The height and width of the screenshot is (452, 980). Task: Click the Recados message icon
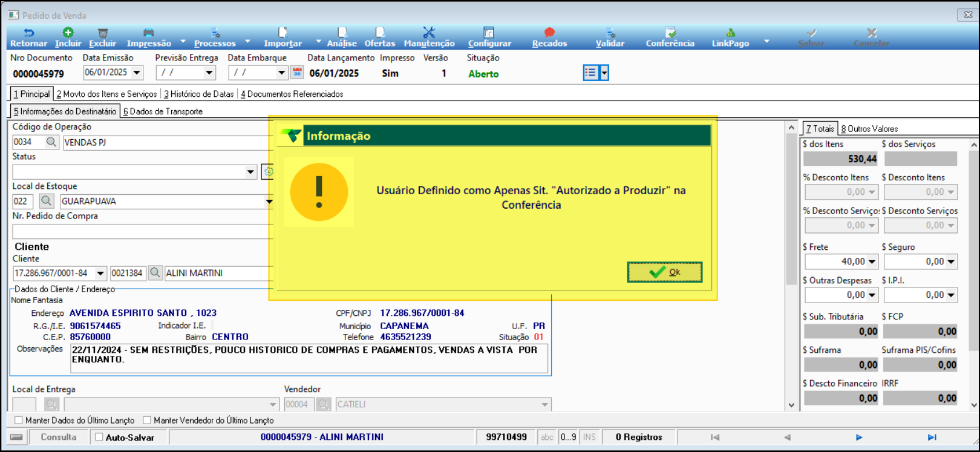coord(549,33)
